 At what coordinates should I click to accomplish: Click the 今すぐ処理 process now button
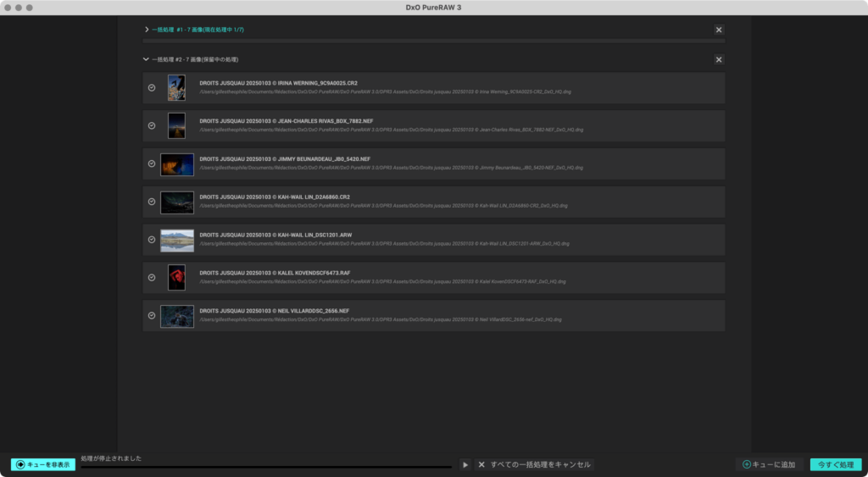(x=836, y=465)
